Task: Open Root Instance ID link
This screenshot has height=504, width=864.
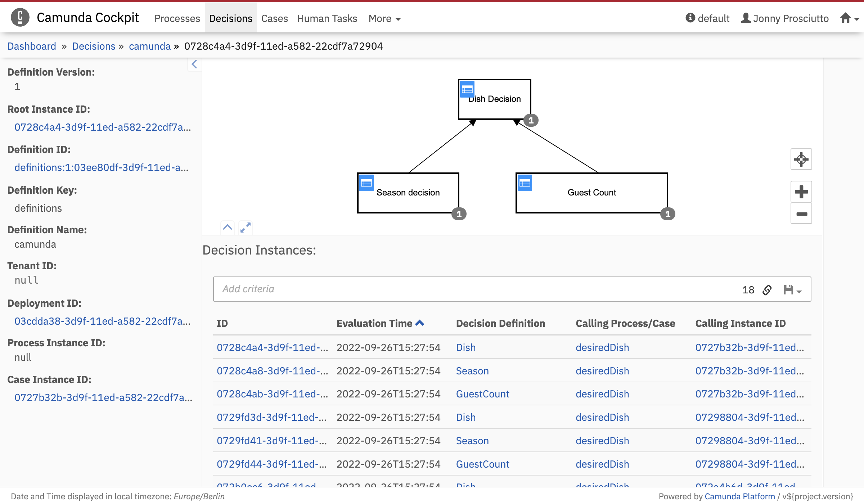Action: point(103,127)
